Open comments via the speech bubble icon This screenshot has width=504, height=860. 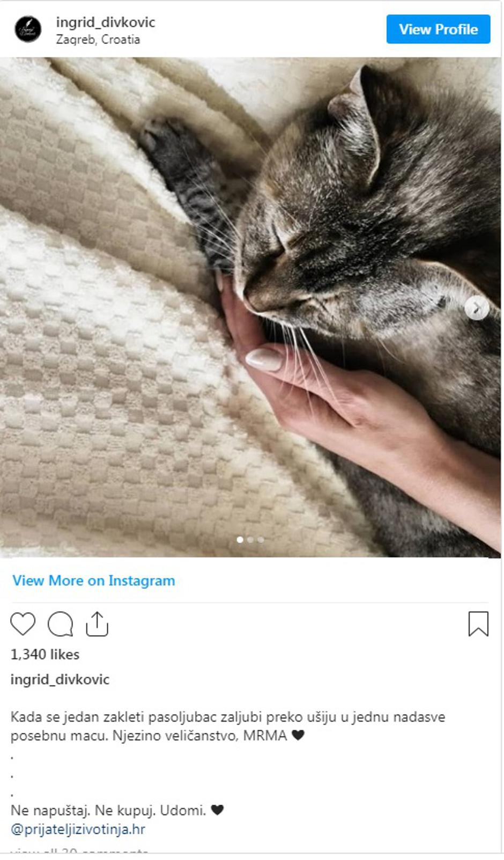pos(60,624)
